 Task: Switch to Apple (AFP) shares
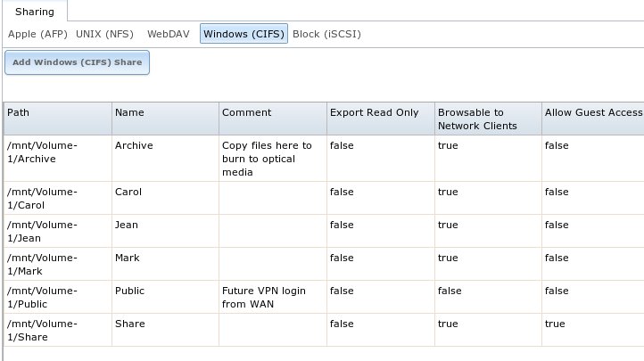point(37,34)
